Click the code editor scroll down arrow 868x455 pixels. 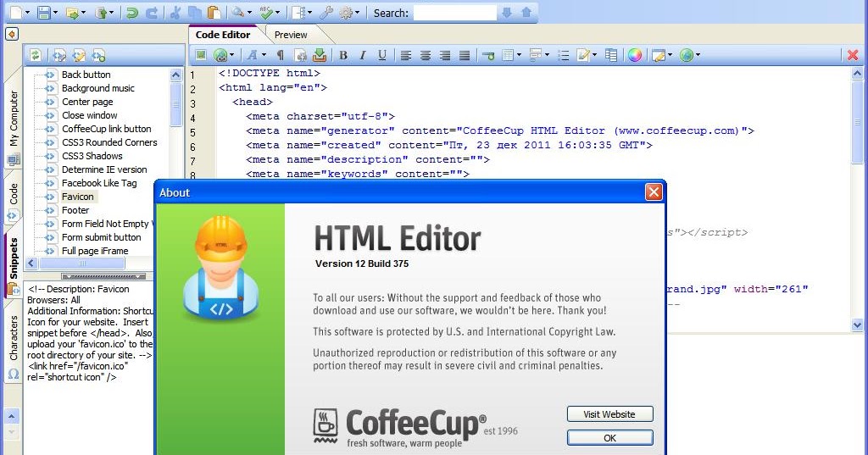[857, 325]
